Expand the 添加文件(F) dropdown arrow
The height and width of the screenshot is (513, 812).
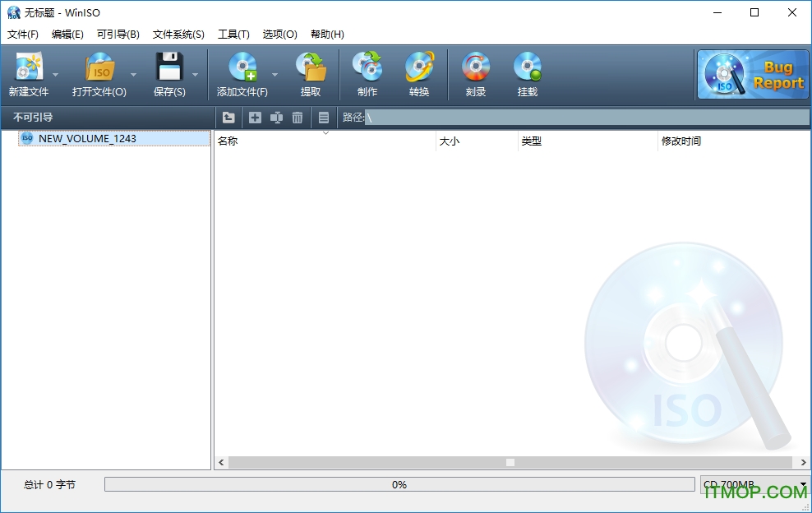[275, 75]
